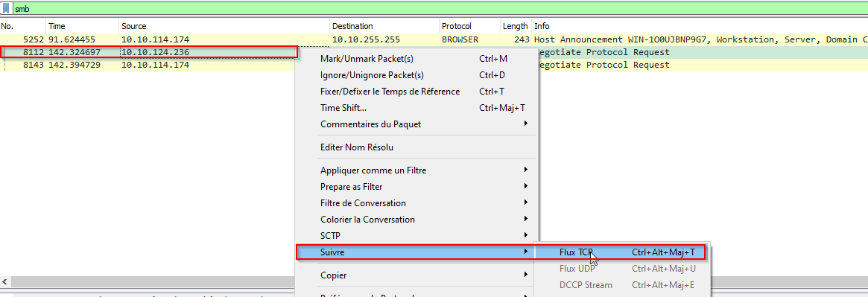Select packet 5252 in the packet list
The width and height of the screenshot is (868, 297).
pos(434,39)
